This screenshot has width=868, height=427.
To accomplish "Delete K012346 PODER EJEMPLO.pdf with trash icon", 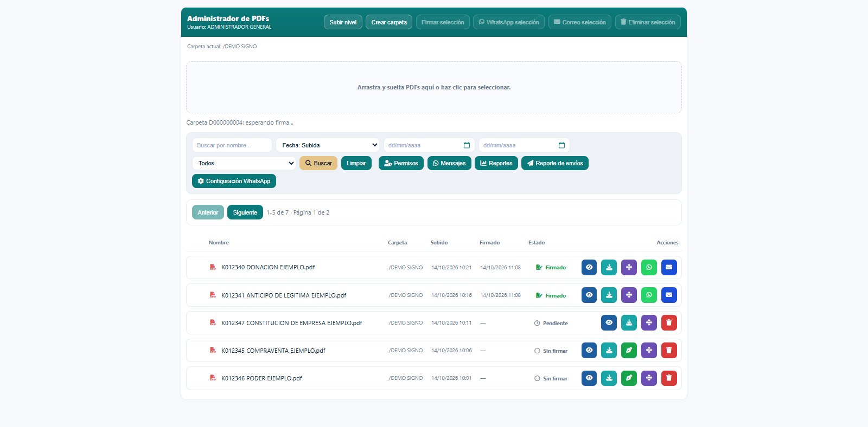I will pyautogui.click(x=669, y=378).
